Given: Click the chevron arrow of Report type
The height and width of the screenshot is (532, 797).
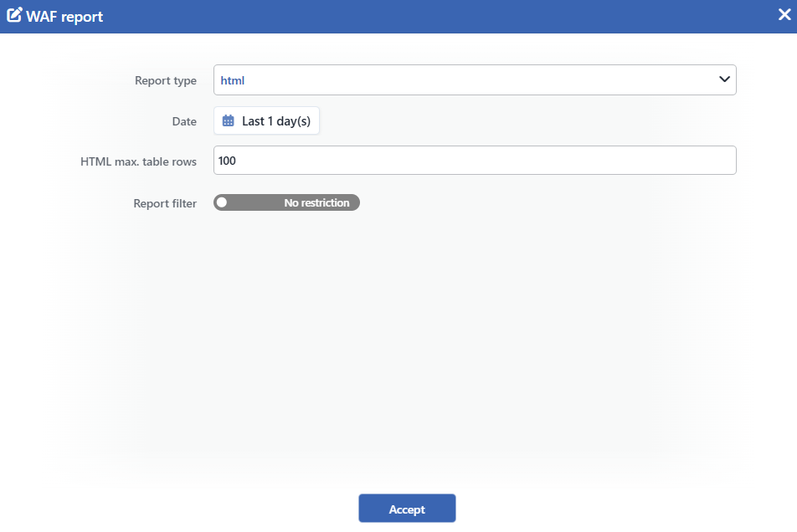Looking at the screenshot, I should 724,79.
